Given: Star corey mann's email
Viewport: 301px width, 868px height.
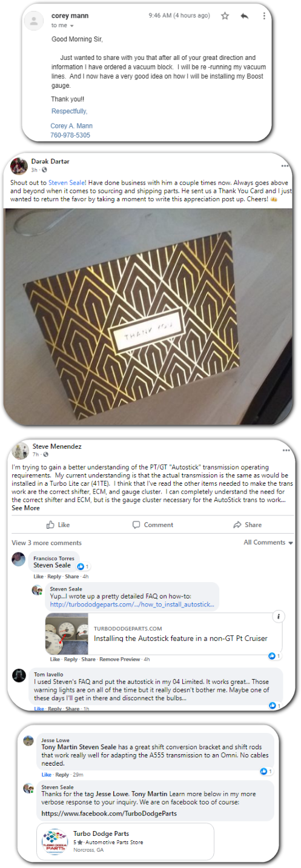Looking at the screenshot, I should [x=225, y=16].
